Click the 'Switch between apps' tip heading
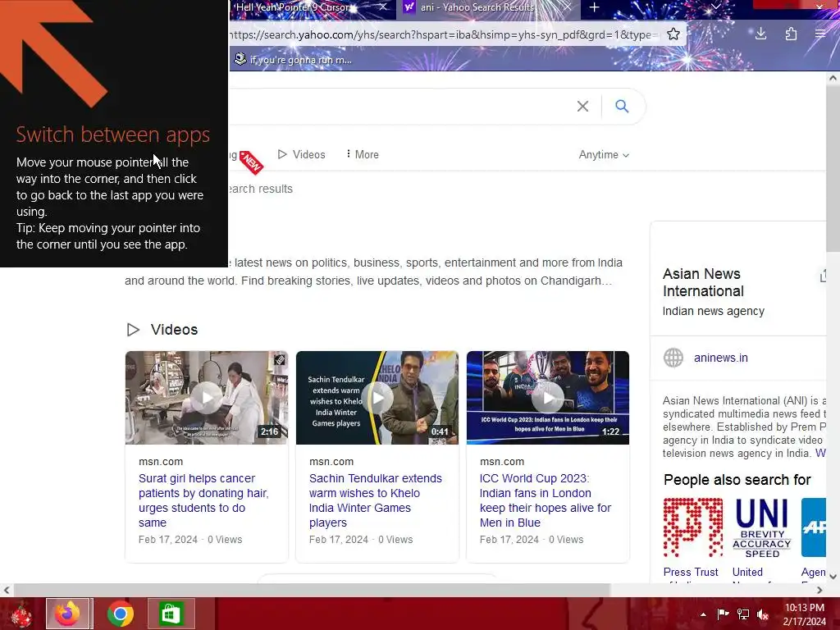Screen dimensions: 840x630 pyautogui.click(x=113, y=134)
